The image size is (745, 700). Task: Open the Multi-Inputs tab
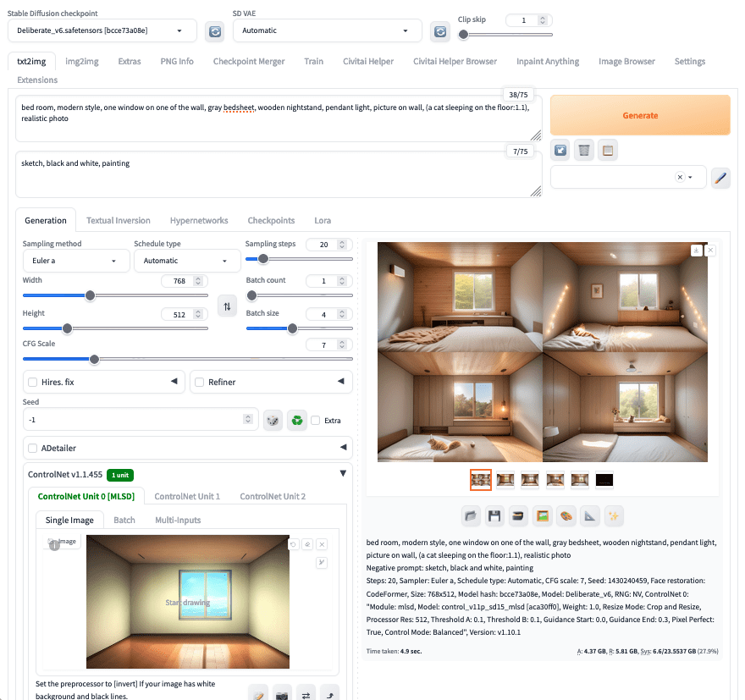178,520
